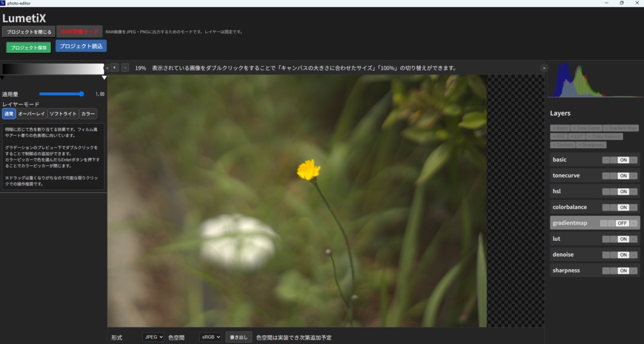The width and height of the screenshot is (644, 344).
Task: Move the colorbalance layer up
Action: click(606, 208)
